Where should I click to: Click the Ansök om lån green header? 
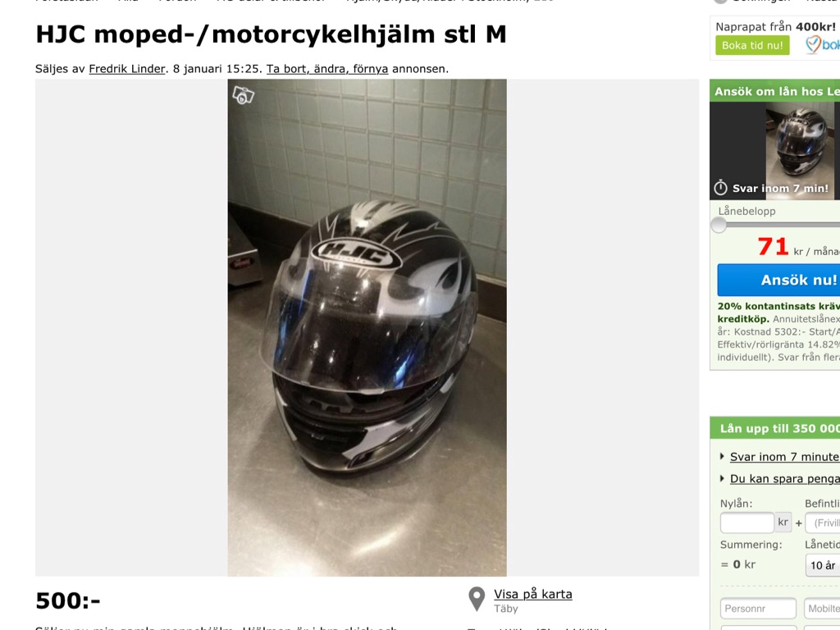pyautogui.click(x=775, y=91)
